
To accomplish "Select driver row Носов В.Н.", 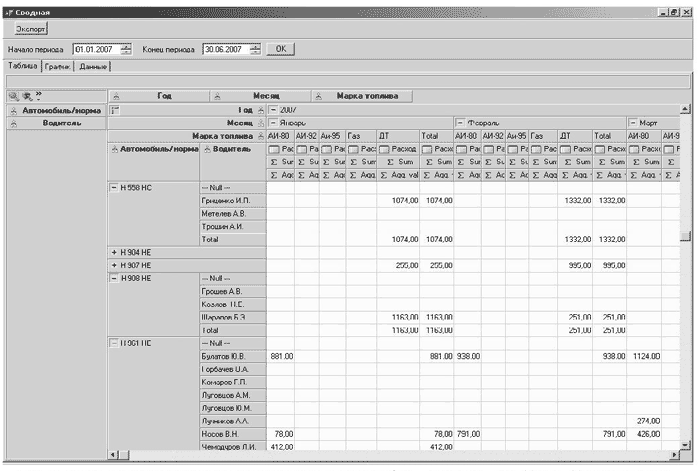I will [233, 434].
